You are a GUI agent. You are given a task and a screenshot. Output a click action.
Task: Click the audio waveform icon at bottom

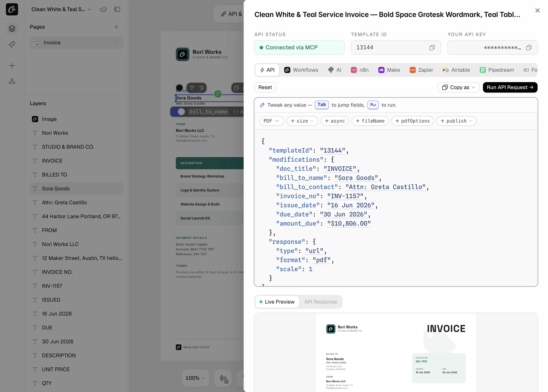pyautogui.click(x=223, y=378)
